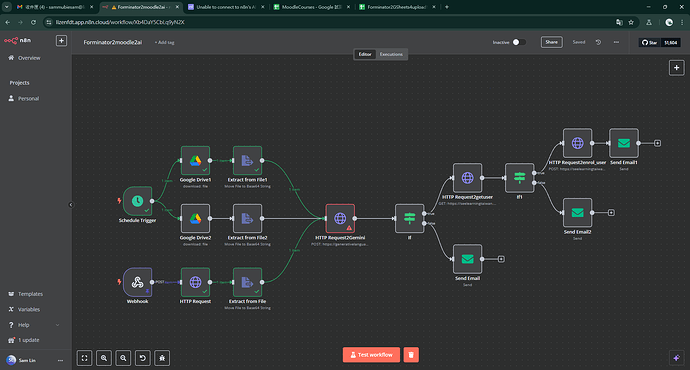Image resolution: width=690 pixels, height=370 pixels.
Task: Select the Schedule Trigger node
Action: click(x=137, y=201)
